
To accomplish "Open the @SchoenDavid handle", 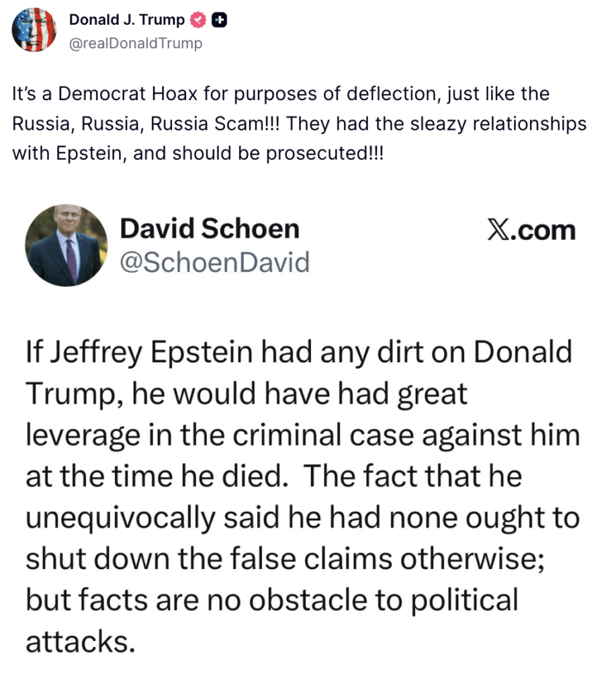I will [x=214, y=262].
